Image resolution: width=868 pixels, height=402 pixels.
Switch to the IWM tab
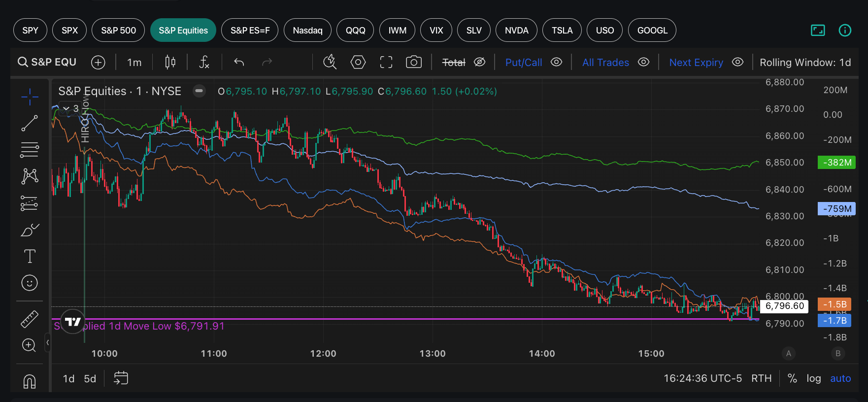click(397, 30)
